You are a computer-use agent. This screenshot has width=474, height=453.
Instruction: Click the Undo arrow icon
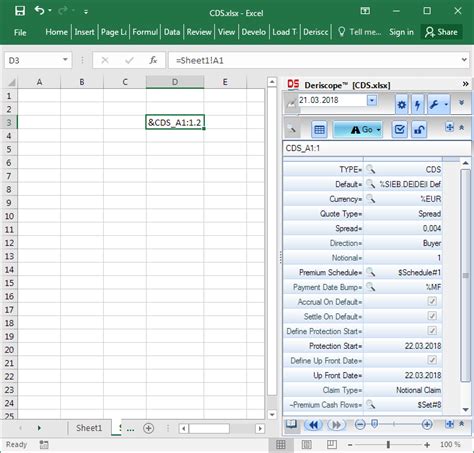(39, 11)
